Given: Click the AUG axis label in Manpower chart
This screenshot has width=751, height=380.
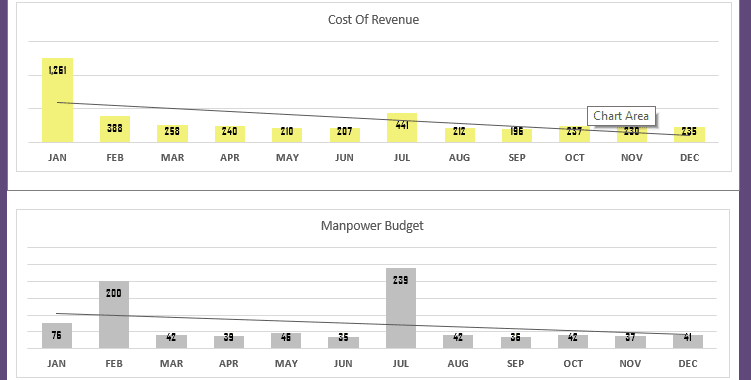Looking at the screenshot, I should pyautogui.click(x=458, y=364).
